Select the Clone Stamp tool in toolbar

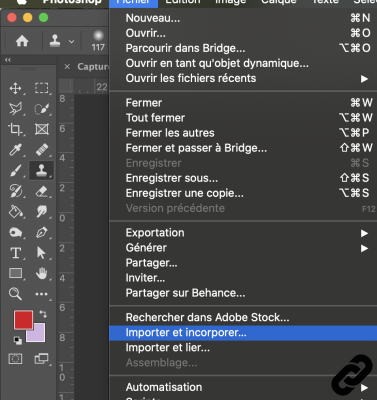41,170
